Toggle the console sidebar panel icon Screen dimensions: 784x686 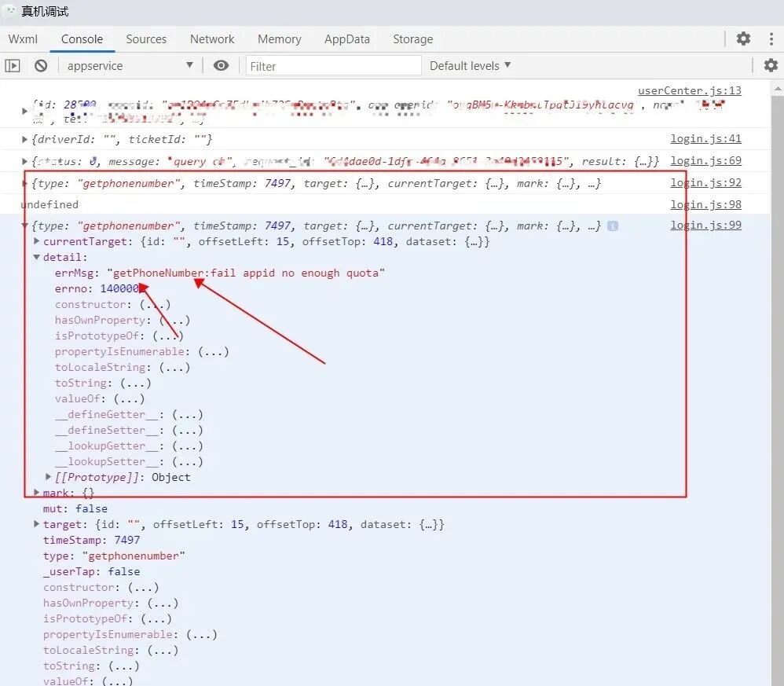[13, 65]
